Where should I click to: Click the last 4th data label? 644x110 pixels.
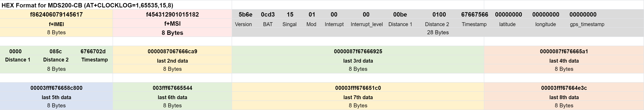coord(564,61)
